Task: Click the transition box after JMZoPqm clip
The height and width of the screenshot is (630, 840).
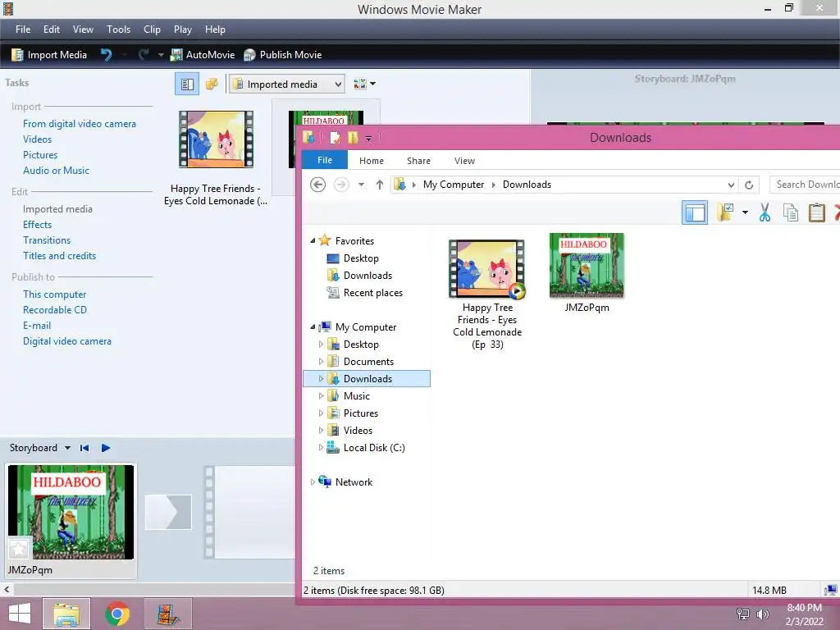Action: [168, 512]
